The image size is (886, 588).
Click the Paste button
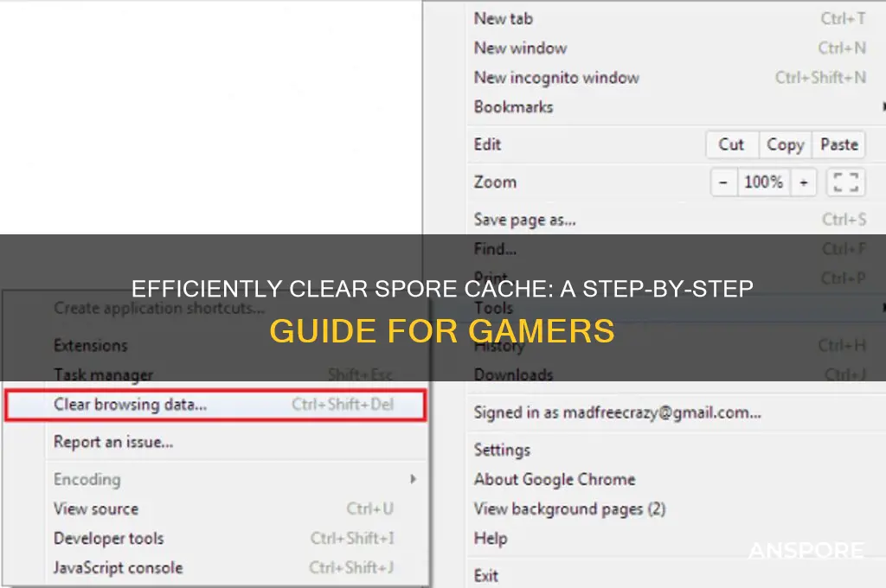839,144
